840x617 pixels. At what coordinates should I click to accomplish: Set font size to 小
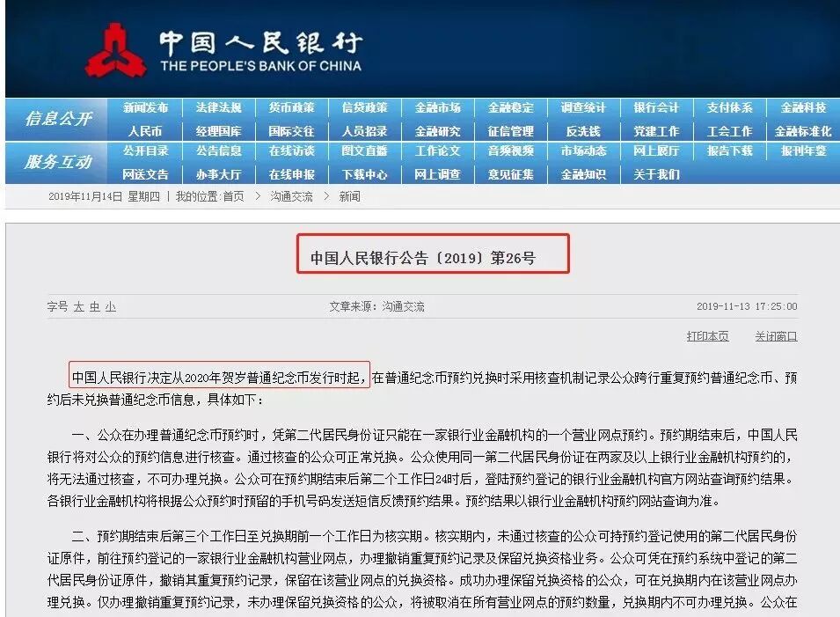(x=111, y=306)
